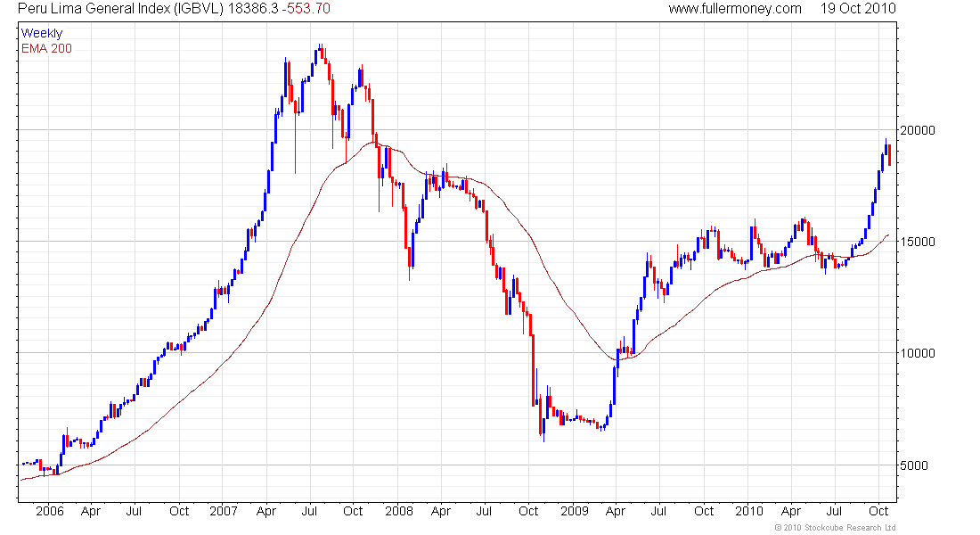The image size is (980, 535).
Task: Click the latest red candlestick near 19000
Action: point(889,154)
